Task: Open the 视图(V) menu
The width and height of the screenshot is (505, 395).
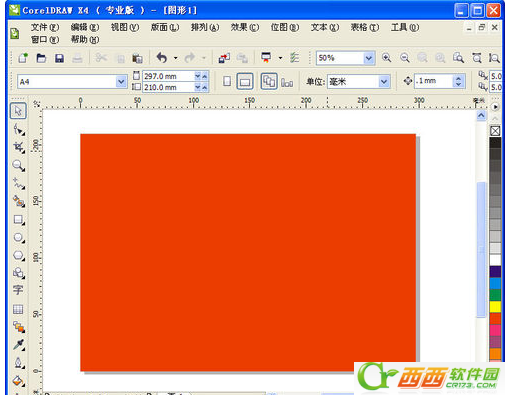Action: pos(125,27)
